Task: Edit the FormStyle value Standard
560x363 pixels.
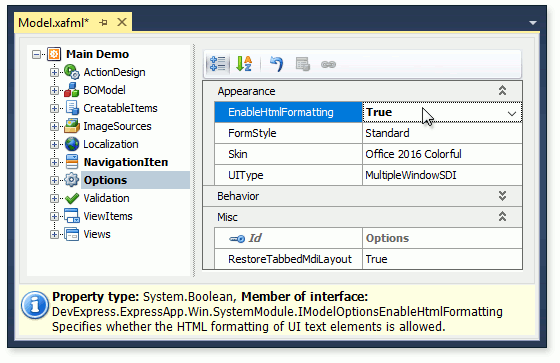Action: pyautogui.click(x=442, y=133)
